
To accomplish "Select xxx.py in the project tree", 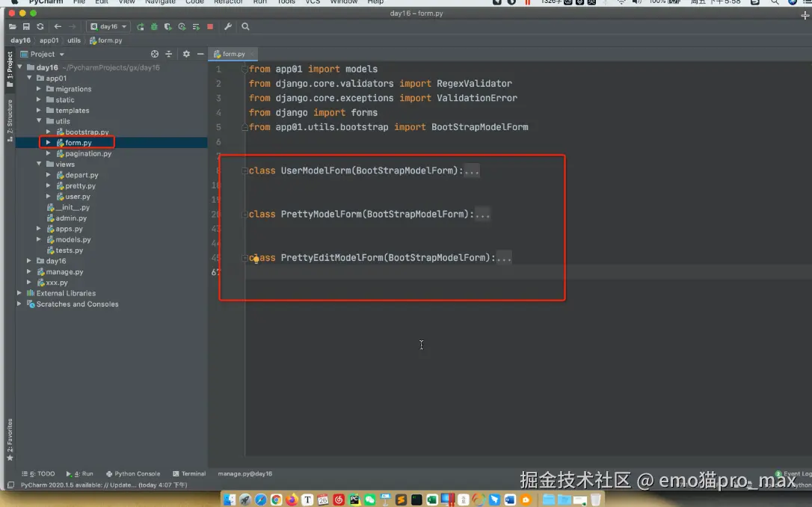I will (56, 282).
